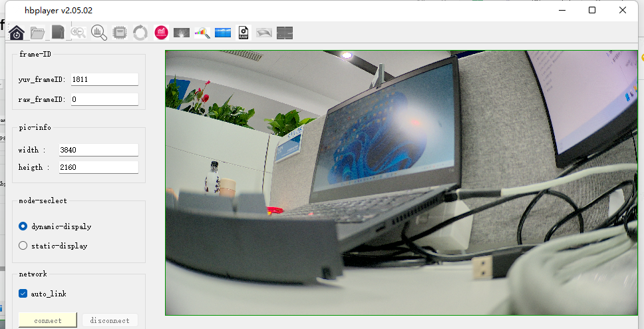Image resolution: width=644 pixels, height=329 pixels.
Task: Uncheck the auto_link checkbox
Action: 23,294
